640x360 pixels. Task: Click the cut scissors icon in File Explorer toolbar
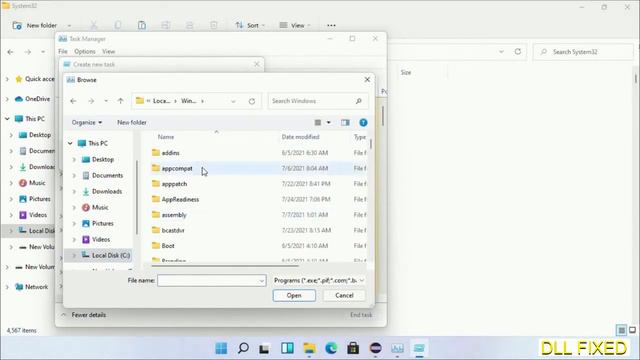coord(94,25)
